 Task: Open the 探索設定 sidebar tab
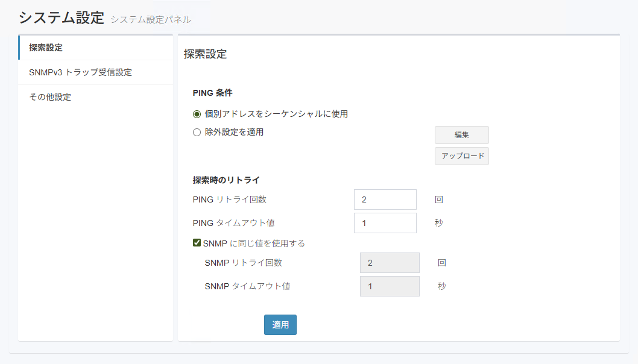coord(46,48)
